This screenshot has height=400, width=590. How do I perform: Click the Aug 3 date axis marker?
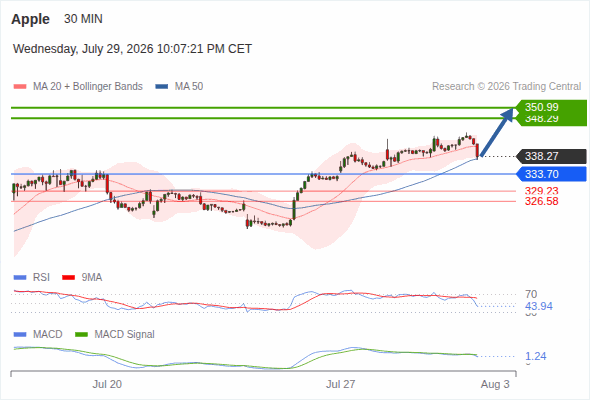tap(495, 384)
